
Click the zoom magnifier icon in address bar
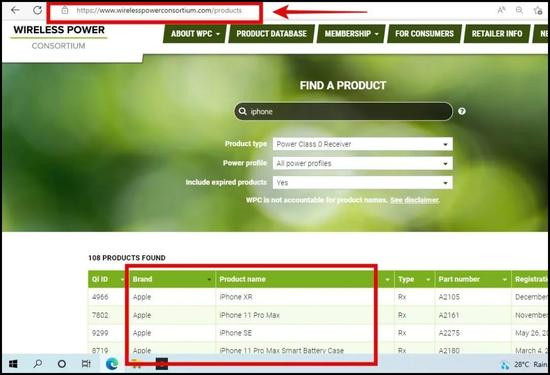519,11
